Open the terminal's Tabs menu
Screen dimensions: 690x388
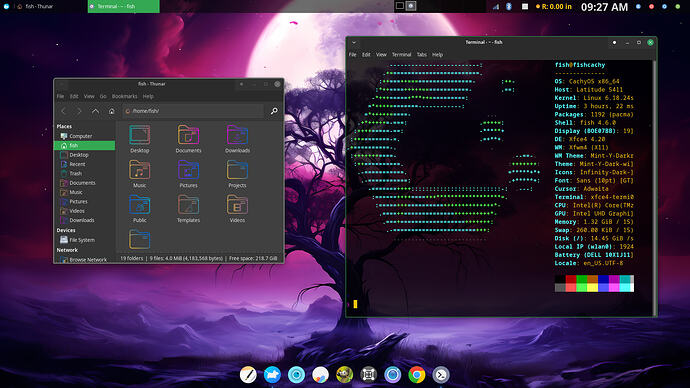click(x=422, y=55)
